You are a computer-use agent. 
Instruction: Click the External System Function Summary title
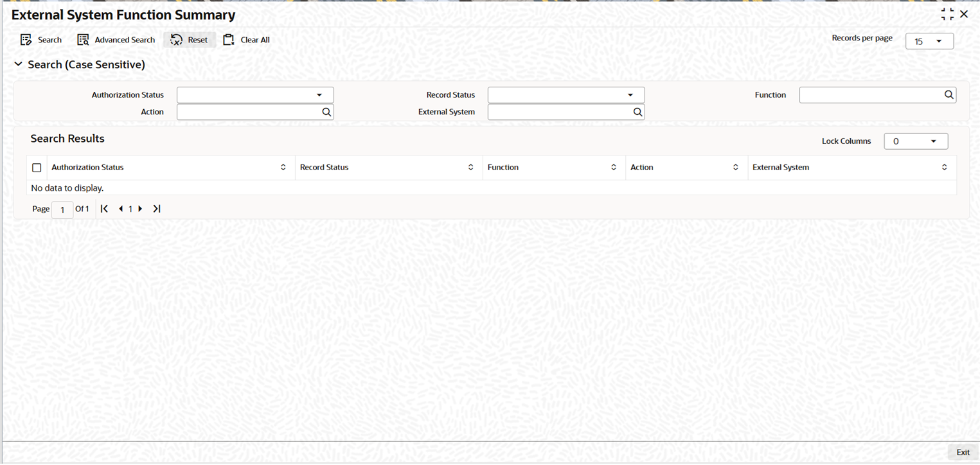pyautogui.click(x=123, y=15)
